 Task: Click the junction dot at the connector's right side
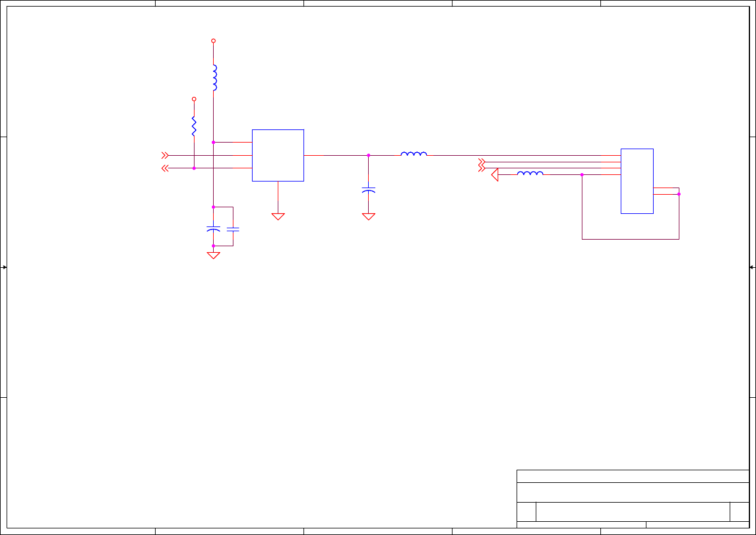point(679,194)
